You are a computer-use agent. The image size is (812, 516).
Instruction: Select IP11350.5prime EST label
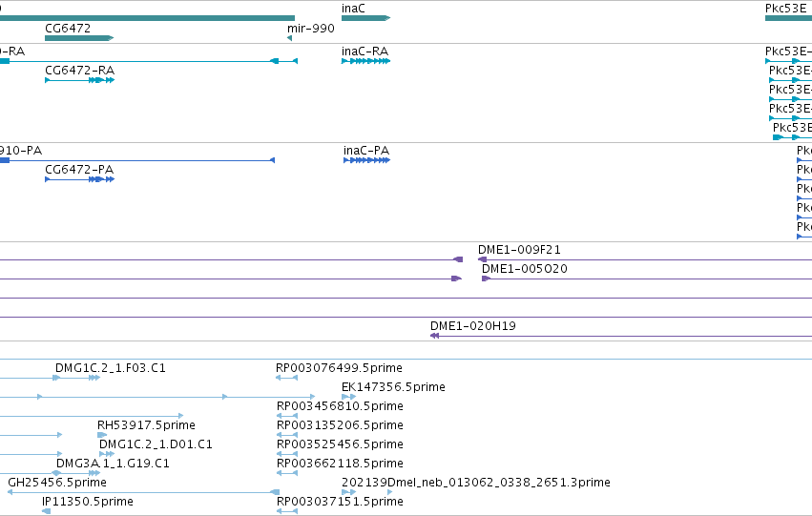click(88, 502)
